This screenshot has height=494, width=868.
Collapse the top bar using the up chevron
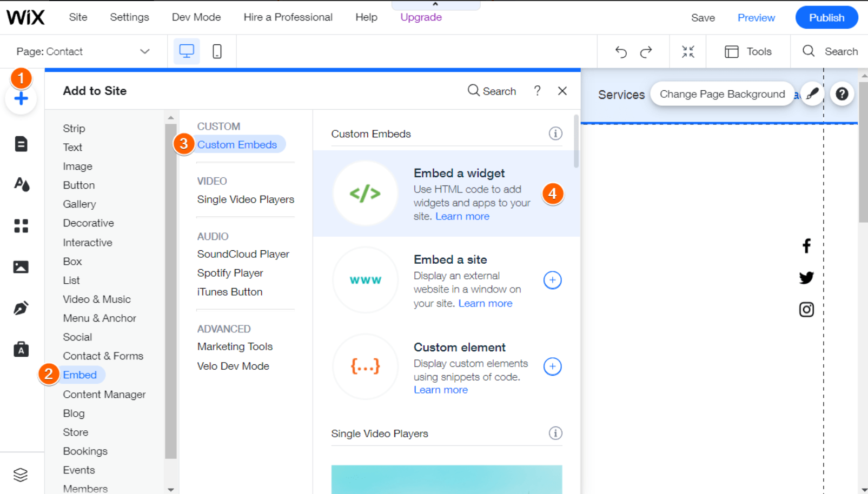coord(435,4)
